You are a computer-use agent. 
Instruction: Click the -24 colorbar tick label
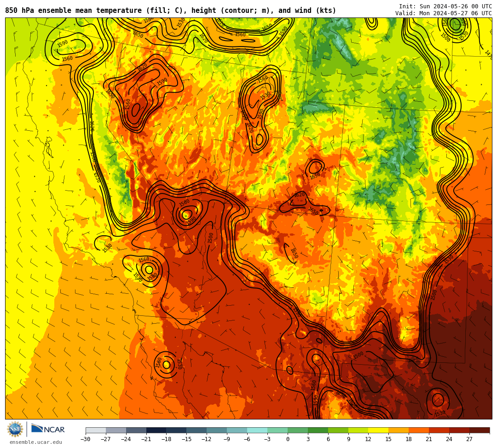click(x=126, y=439)
